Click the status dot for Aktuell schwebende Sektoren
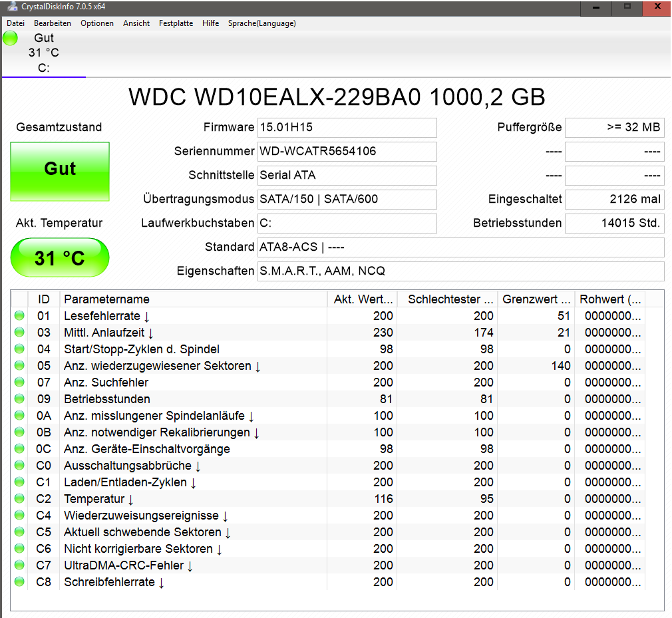 click(19, 532)
